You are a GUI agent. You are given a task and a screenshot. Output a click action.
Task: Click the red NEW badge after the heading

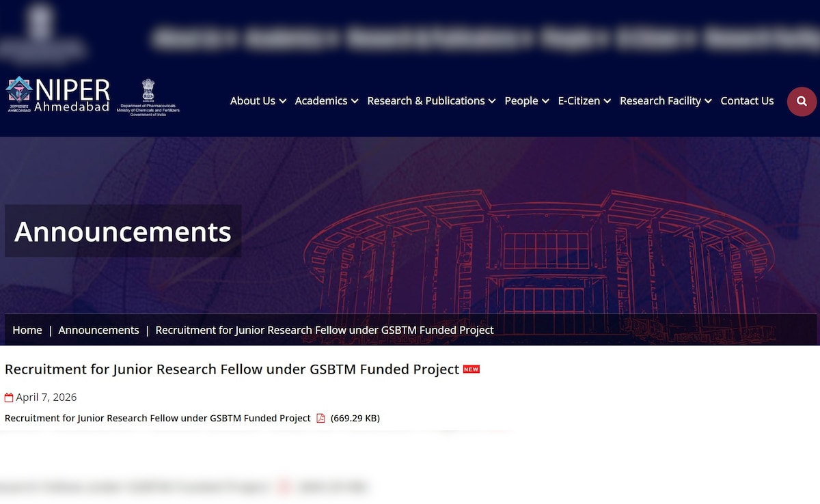pyautogui.click(x=471, y=369)
